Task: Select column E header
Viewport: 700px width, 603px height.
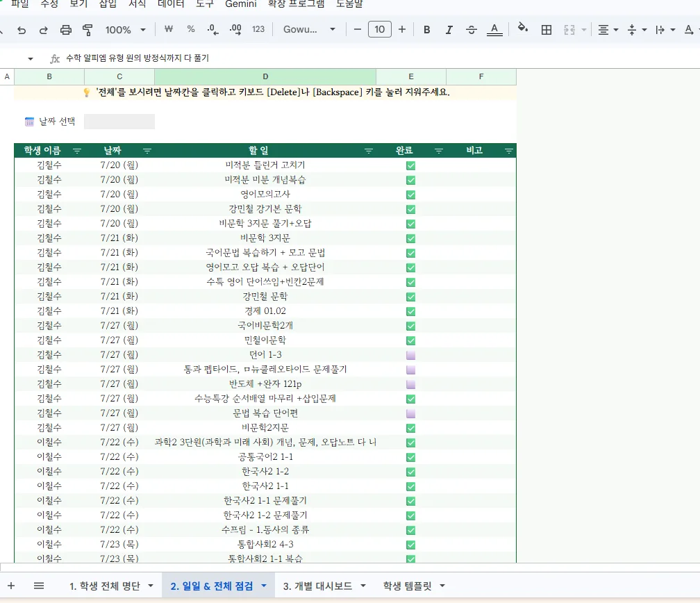Action: click(x=410, y=76)
